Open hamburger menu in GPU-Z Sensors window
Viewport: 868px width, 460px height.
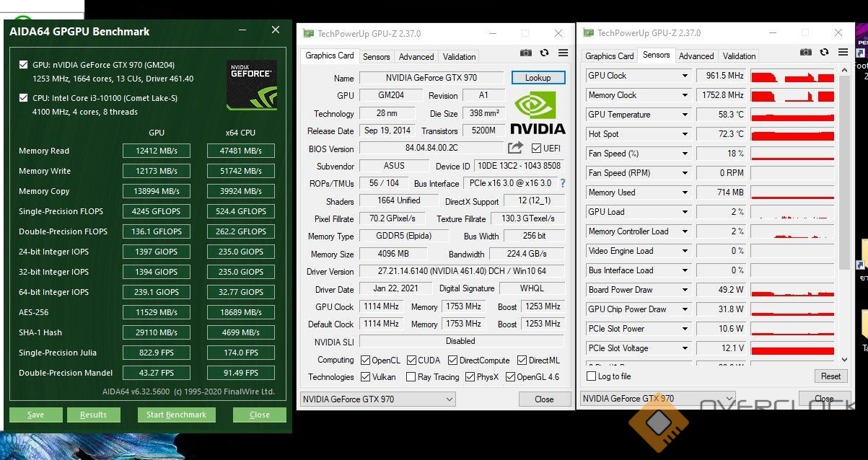coord(843,52)
